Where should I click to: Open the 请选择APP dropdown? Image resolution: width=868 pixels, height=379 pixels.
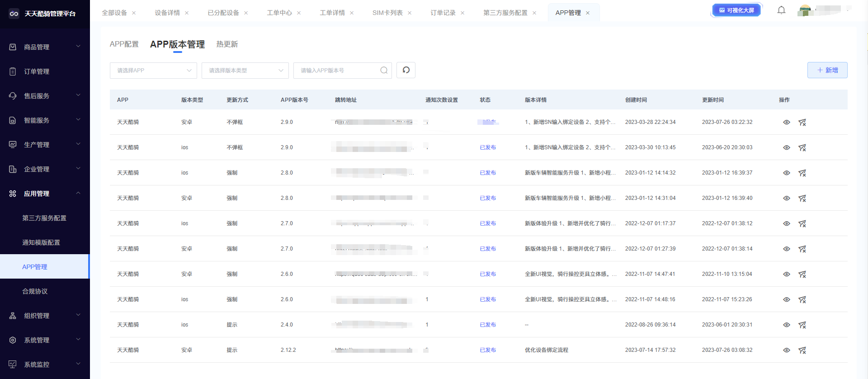(153, 70)
